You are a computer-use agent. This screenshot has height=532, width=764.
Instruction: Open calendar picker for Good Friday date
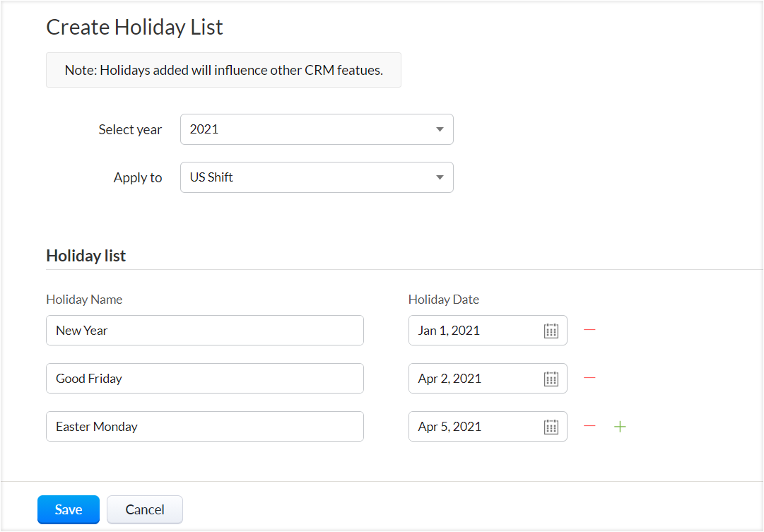pyautogui.click(x=551, y=379)
